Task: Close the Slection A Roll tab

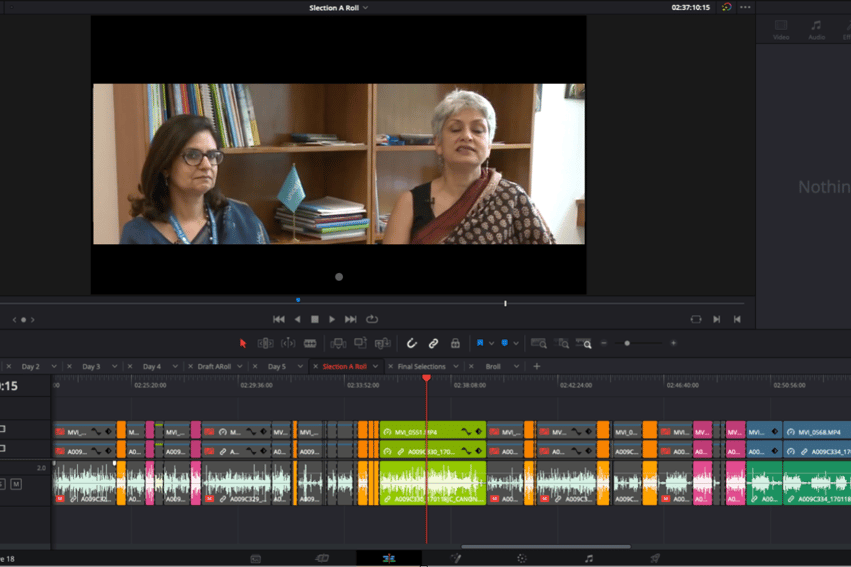Action: coord(315,367)
